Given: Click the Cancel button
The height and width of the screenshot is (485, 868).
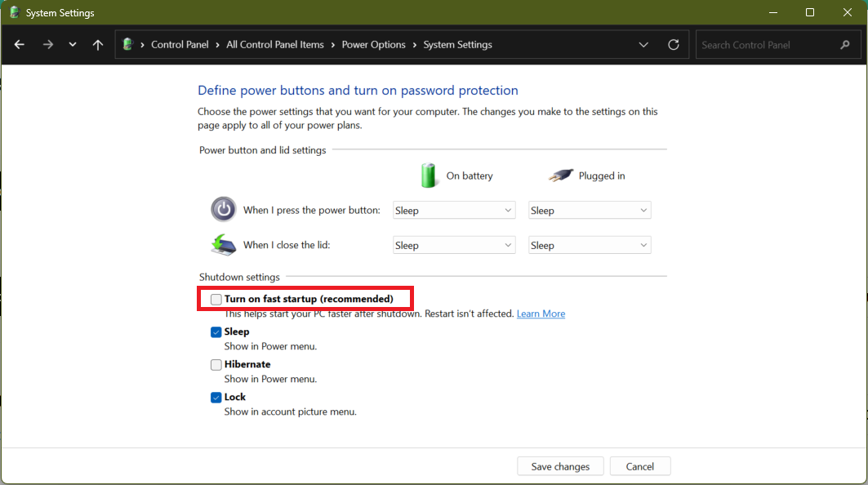Looking at the screenshot, I should click(x=640, y=467).
